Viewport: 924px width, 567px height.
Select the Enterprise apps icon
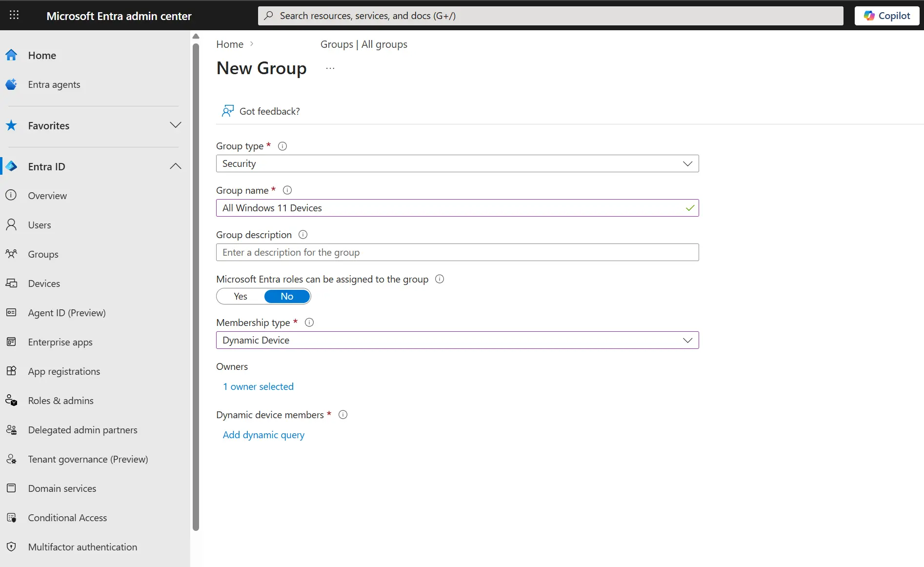[12, 342]
